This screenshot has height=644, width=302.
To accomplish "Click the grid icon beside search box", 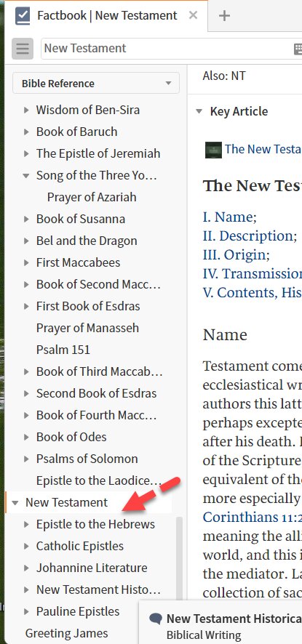I will (298, 49).
